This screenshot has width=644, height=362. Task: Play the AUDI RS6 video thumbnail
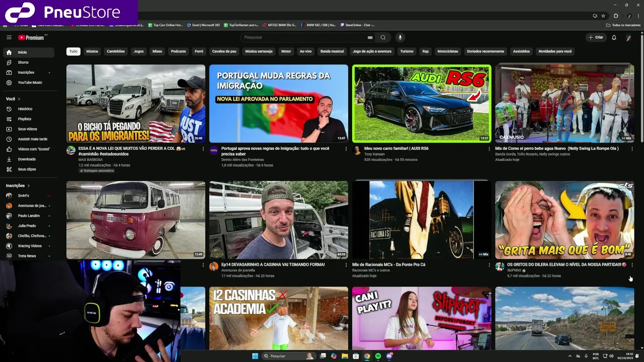click(422, 104)
